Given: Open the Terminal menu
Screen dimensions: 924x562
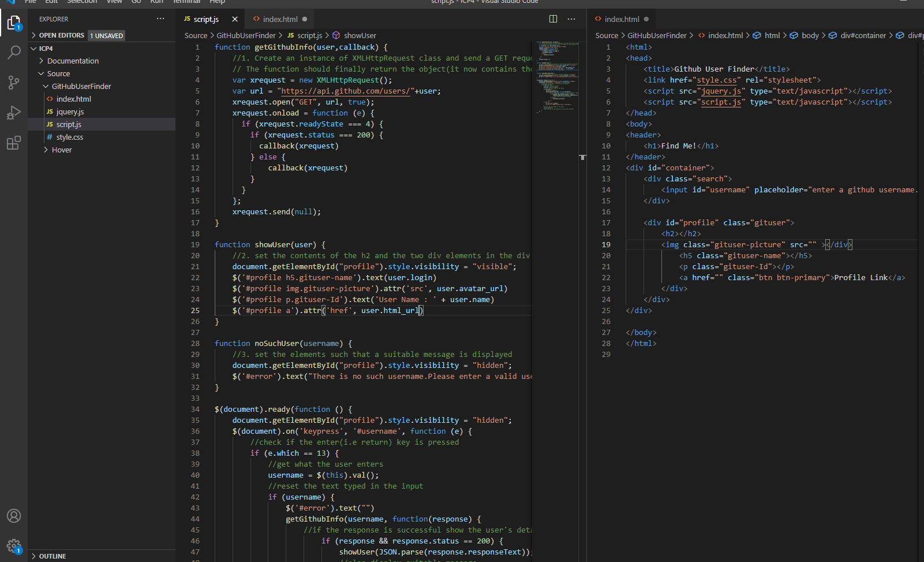Looking at the screenshot, I should [x=186, y=2].
